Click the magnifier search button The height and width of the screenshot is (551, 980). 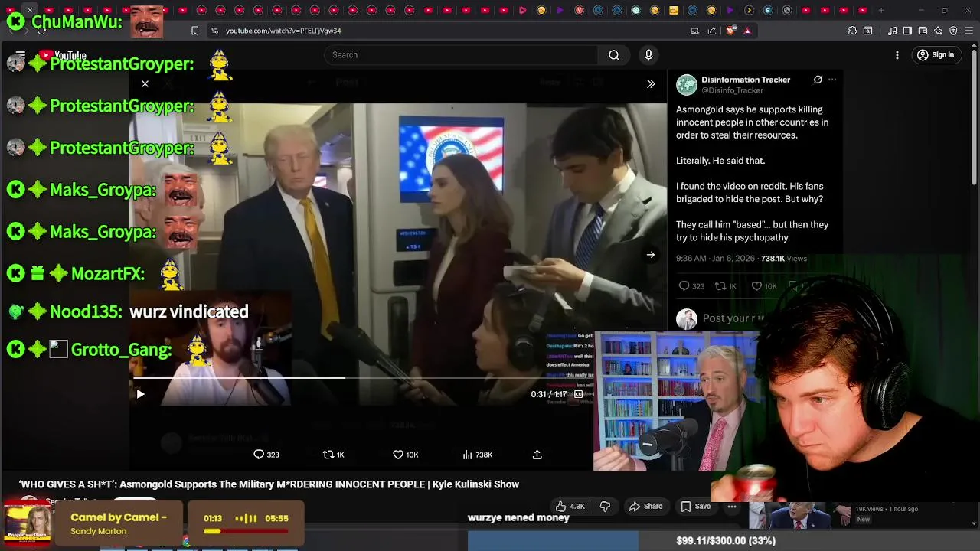[614, 55]
